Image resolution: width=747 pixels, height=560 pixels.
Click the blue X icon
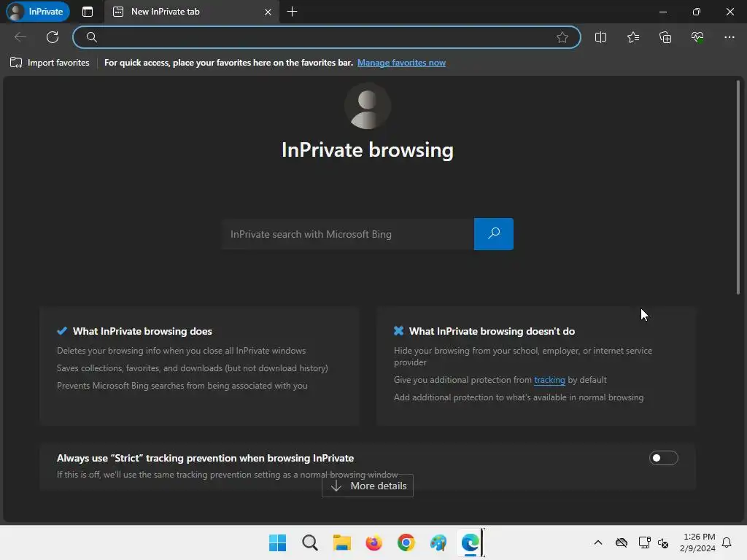pyautogui.click(x=399, y=330)
